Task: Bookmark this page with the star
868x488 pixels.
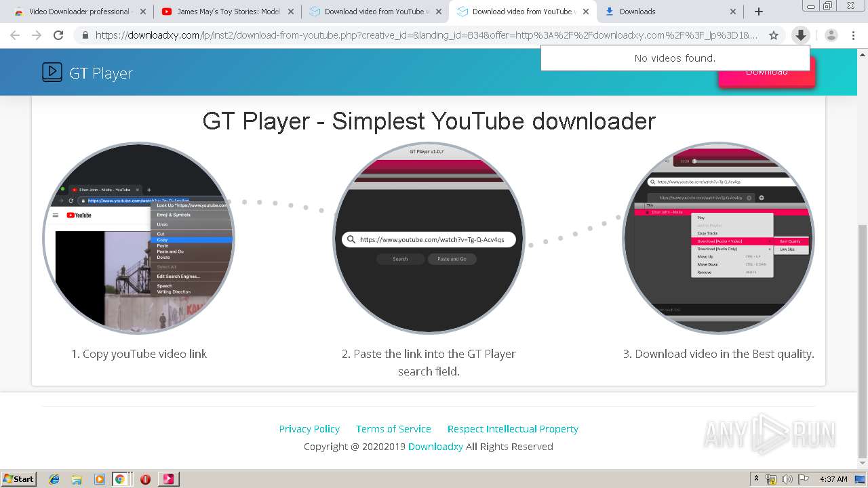Action: pos(774,35)
